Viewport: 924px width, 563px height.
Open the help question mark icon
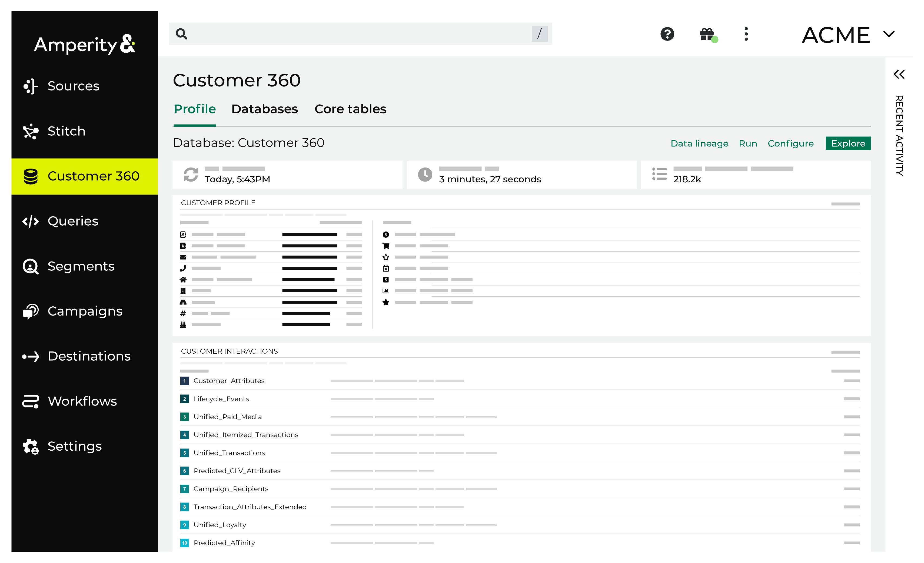pos(667,34)
